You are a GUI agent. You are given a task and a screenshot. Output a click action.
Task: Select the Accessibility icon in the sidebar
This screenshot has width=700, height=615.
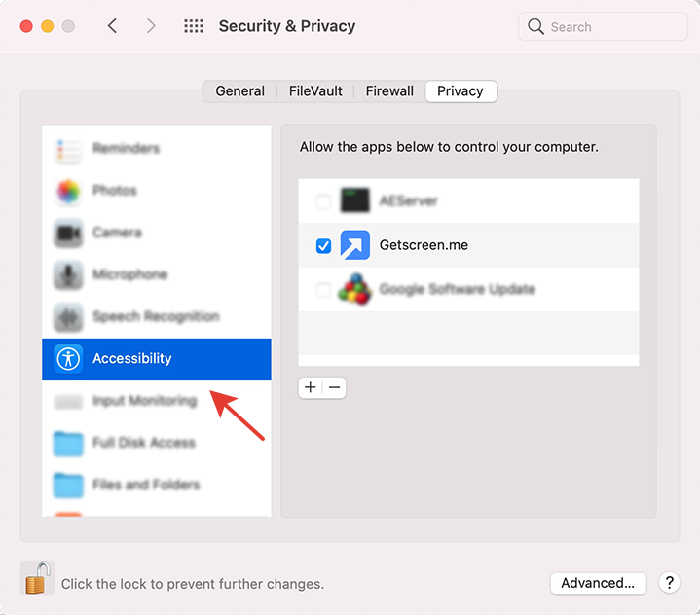click(68, 358)
